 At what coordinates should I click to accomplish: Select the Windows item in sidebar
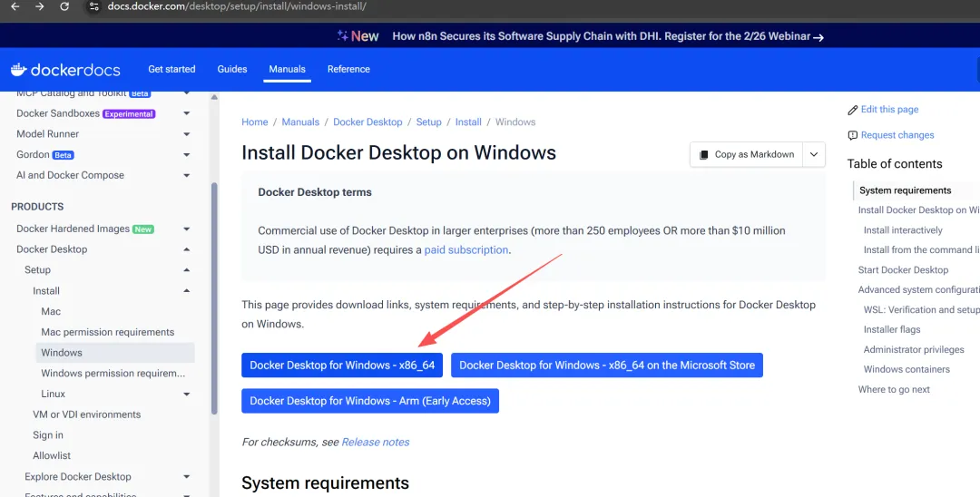tap(115, 353)
